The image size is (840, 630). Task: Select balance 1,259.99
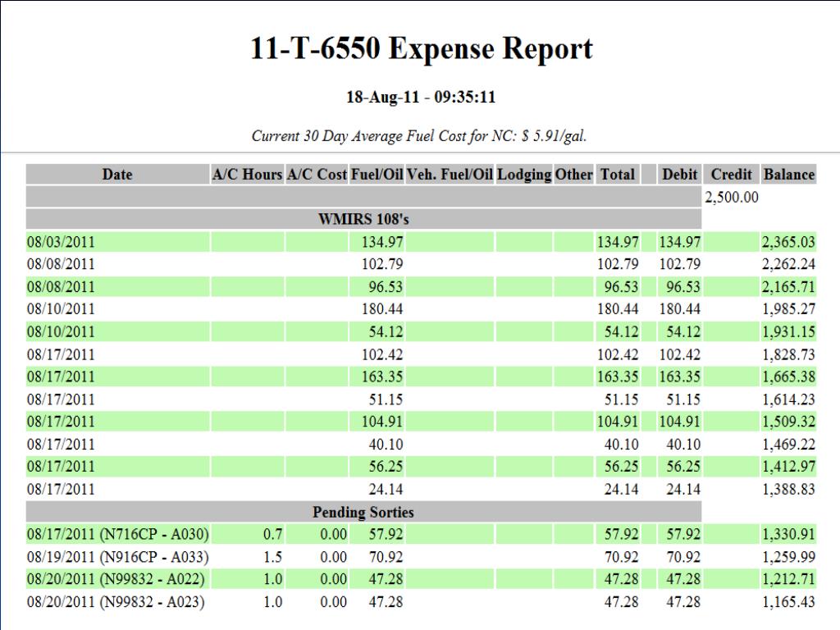(x=788, y=557)
